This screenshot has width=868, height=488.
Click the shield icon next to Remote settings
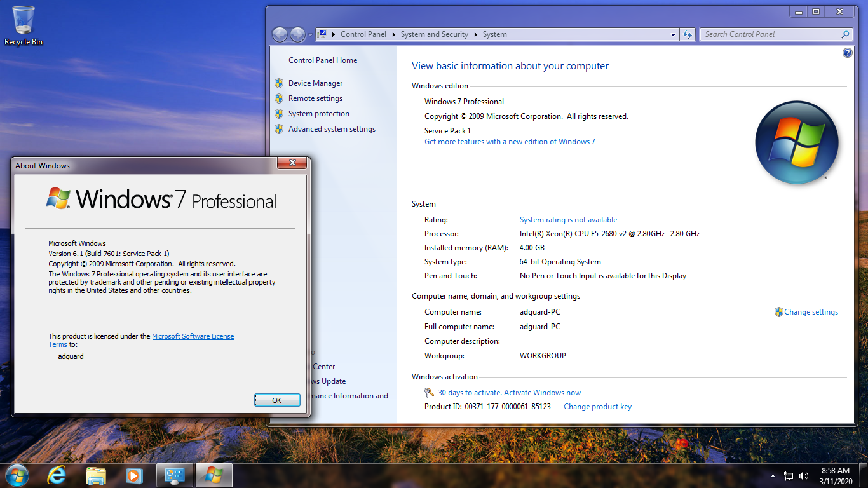(x=279, y=98)
